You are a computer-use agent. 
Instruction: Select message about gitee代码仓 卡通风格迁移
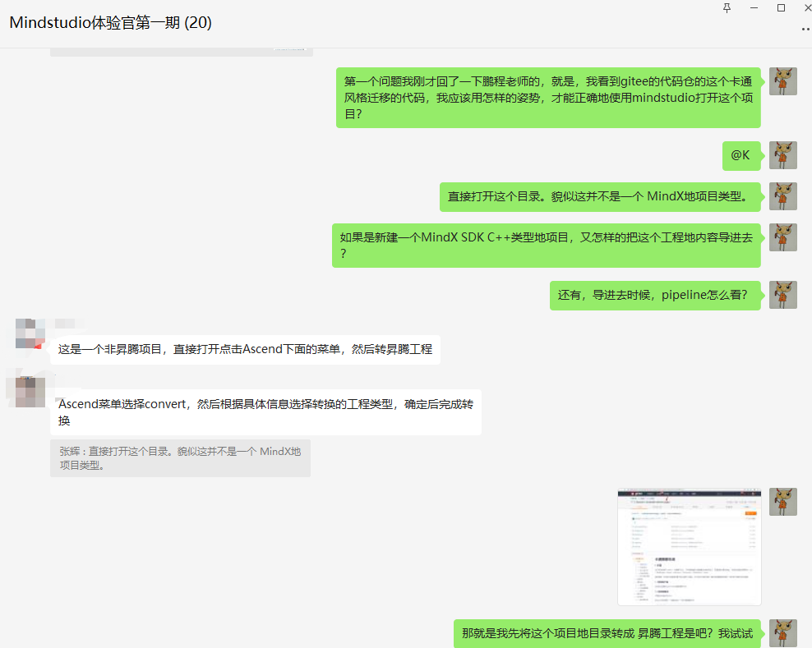(x=548, y=97)
